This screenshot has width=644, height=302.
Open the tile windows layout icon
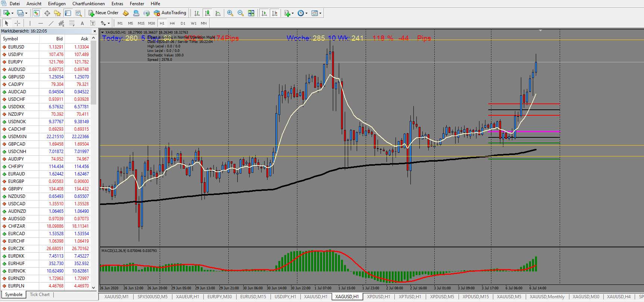tap(251, 13)
